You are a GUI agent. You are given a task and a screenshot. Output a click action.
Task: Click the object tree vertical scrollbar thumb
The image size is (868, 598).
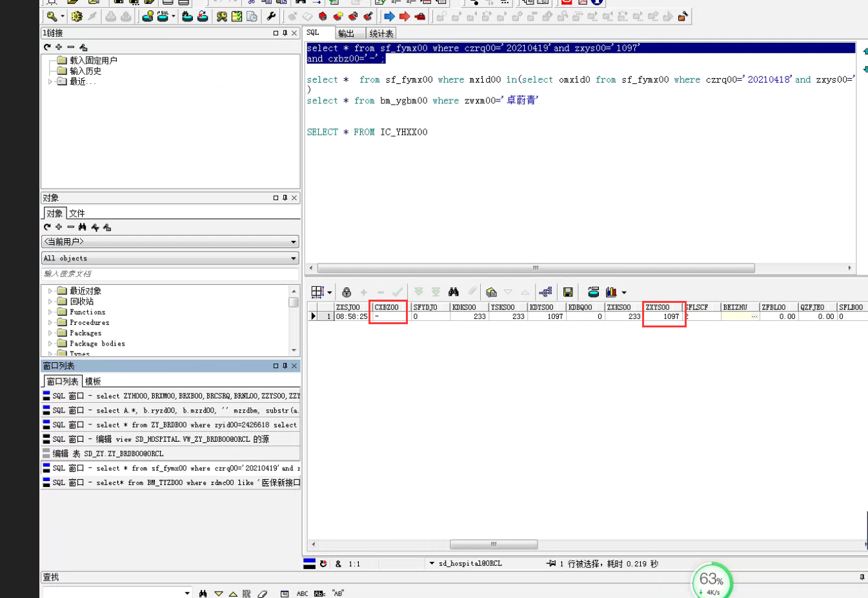coord(294,302)
